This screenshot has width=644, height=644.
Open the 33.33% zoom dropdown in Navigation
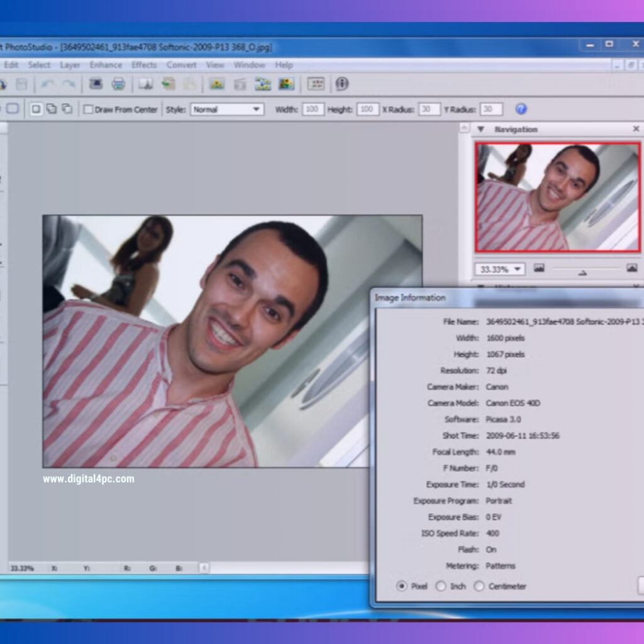click(x=499, y=269)
